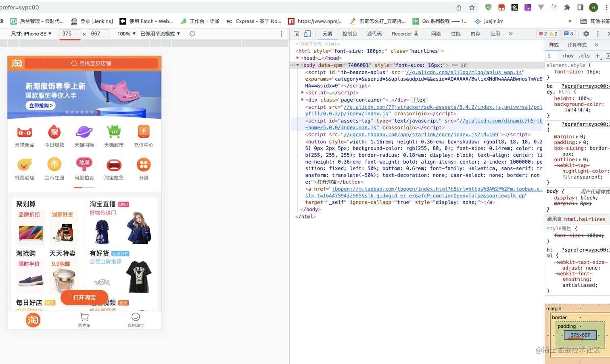Open the aplus_wap.js script link

coord(464,73)
